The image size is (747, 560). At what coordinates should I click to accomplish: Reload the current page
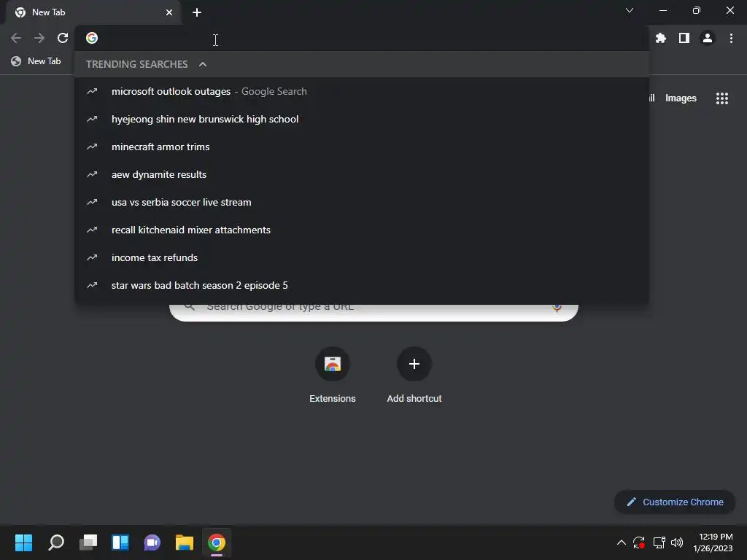pos(63,38)
